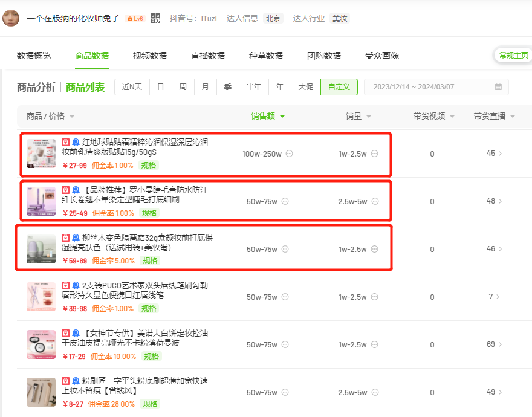532x417 pixels.
Task: Select 近N天 time range
Action: point(132,87)
